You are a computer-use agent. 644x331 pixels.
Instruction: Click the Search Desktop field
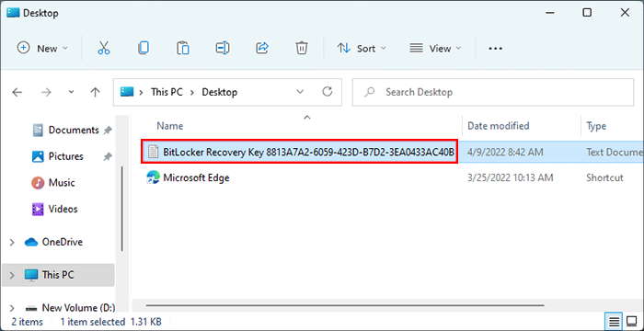493,92
